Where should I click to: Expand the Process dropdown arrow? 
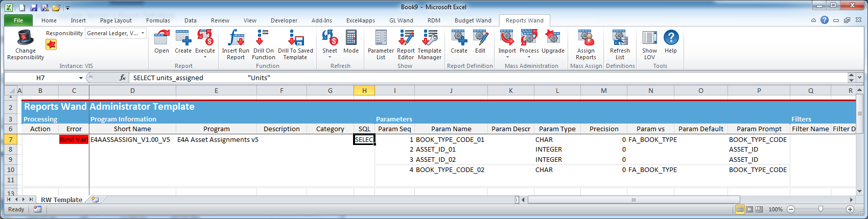pos(529,57)
